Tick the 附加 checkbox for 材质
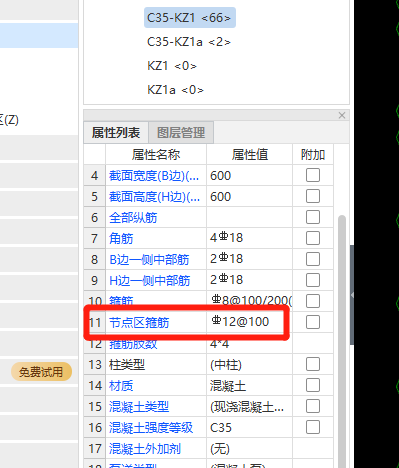 coord(313,385)
